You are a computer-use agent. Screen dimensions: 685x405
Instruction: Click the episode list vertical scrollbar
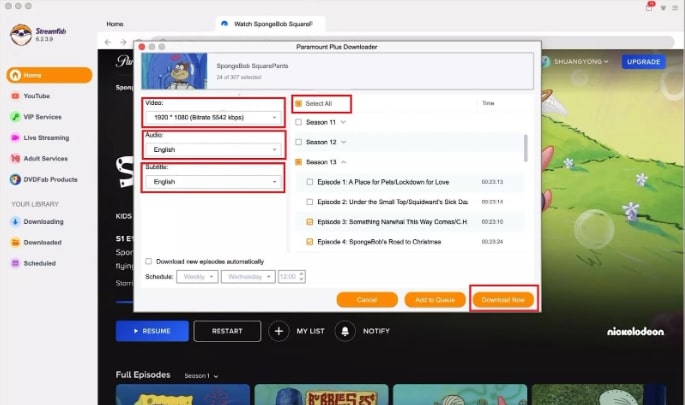526,148
